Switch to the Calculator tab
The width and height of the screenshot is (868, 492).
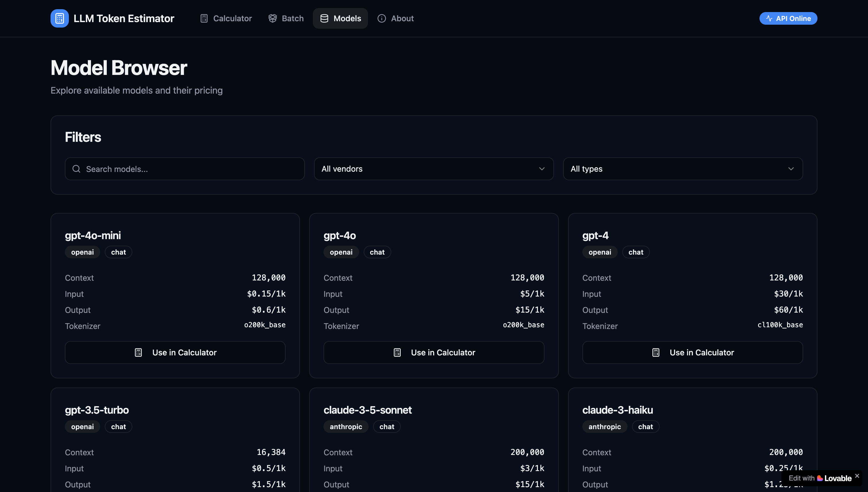point(226,18)
